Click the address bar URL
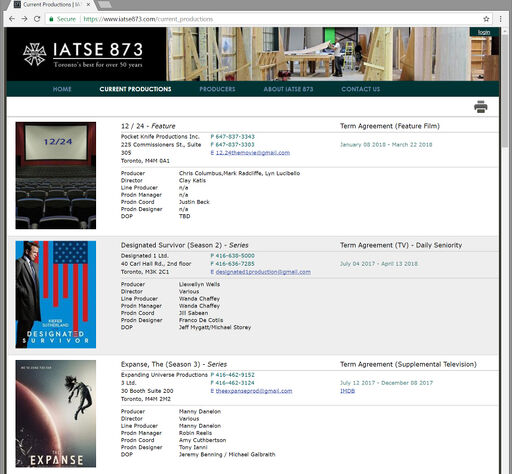Viewport: 512px width, 474px height. pyautogui.click(x=148, y=19)
